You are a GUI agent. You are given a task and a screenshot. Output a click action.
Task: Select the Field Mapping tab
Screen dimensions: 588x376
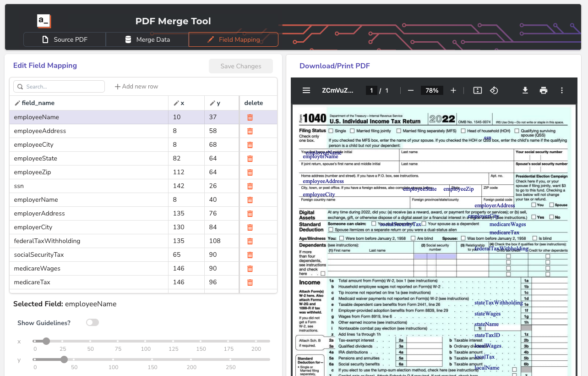coord(233,39)
